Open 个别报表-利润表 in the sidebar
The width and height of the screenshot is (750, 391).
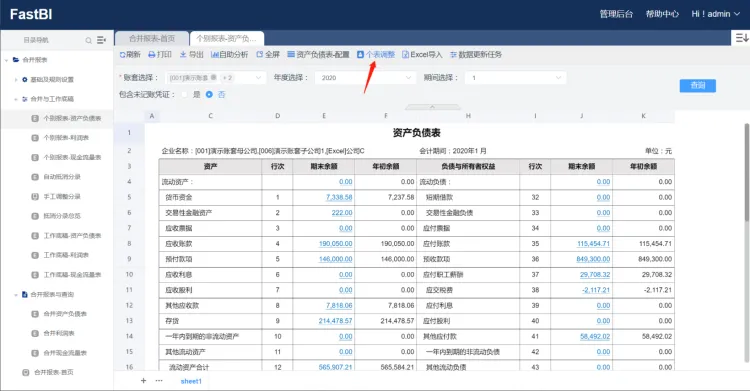(x=66, y=138)
